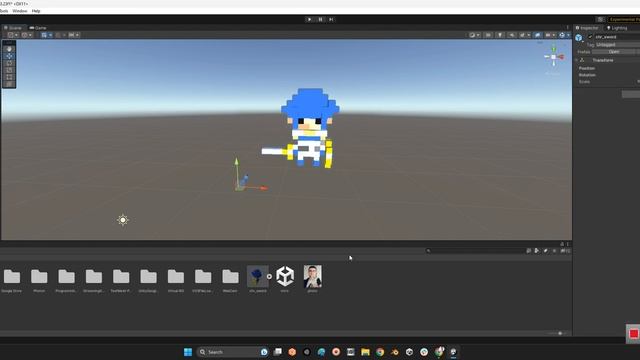Click the directional light sun gizmo
Screen dimensions: 640x360
point(123,220)
